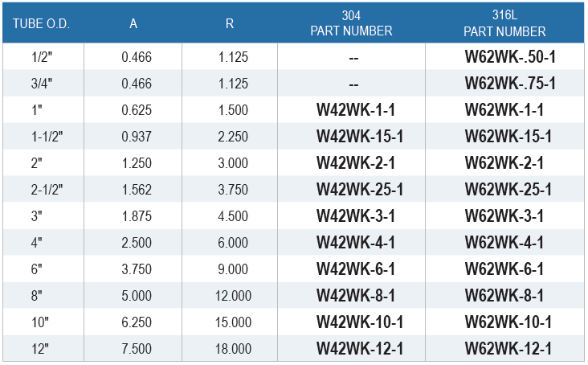Select part number W42WK-8-1

click(356, 296)
